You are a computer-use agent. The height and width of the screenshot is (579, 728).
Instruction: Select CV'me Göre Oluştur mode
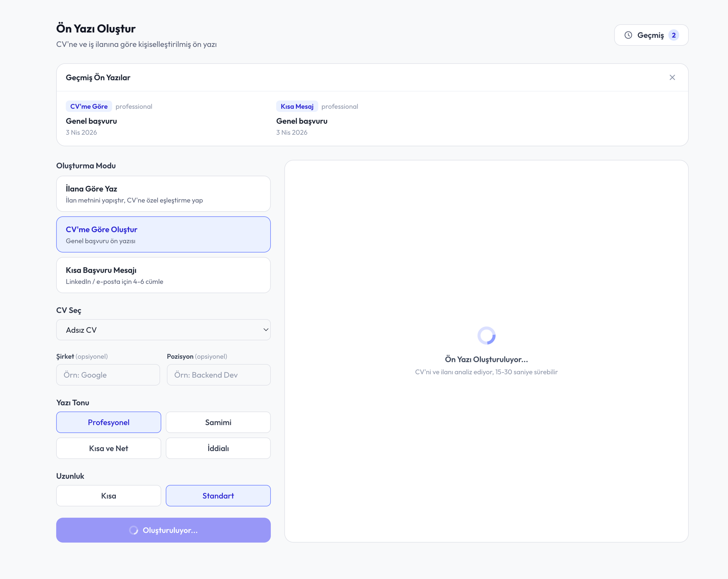pyautogui.click(x=164, y=235)
